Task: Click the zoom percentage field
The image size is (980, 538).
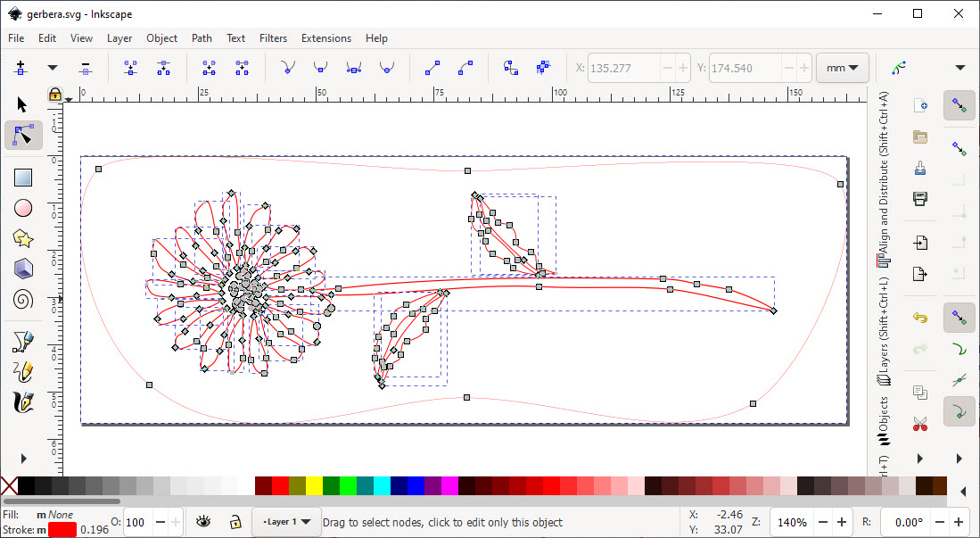Action: (x=792, y=522)
